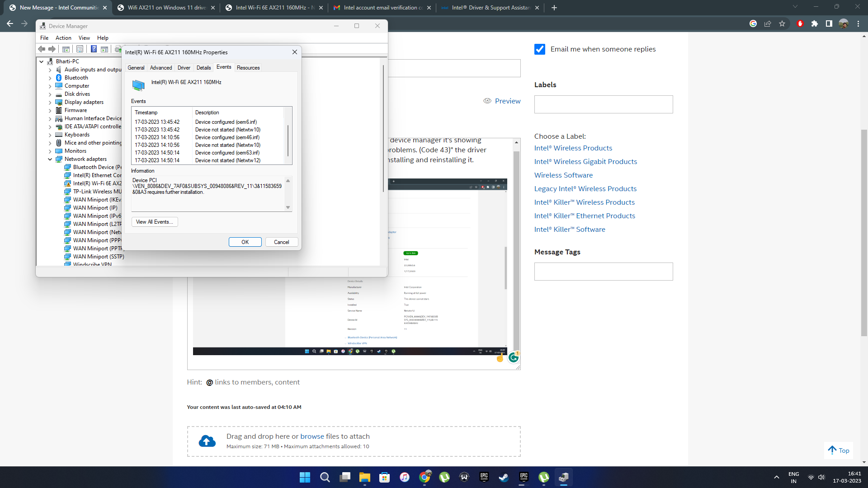This screenshot has width=868, height=488.
Task: Expand the Bluetooth device tree node
Action: click(50, 77)
